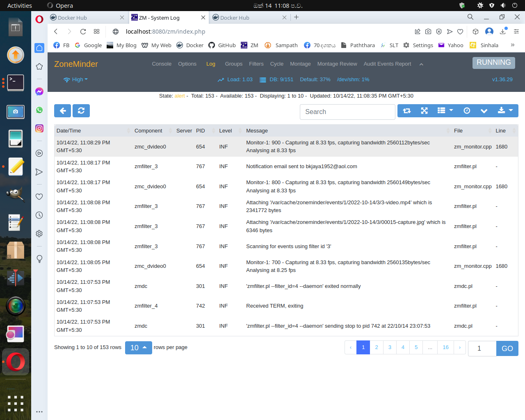Go to pagination page 3

[390, 347]
